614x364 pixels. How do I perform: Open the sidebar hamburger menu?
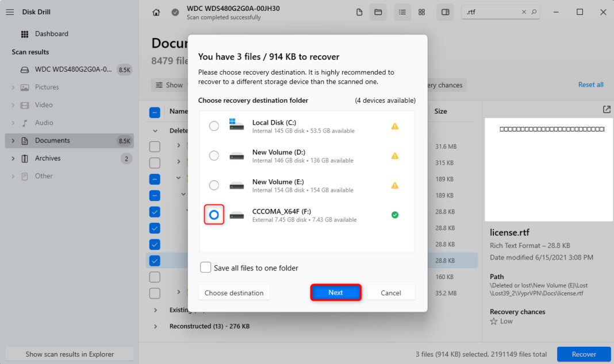[x=9, y=11]
